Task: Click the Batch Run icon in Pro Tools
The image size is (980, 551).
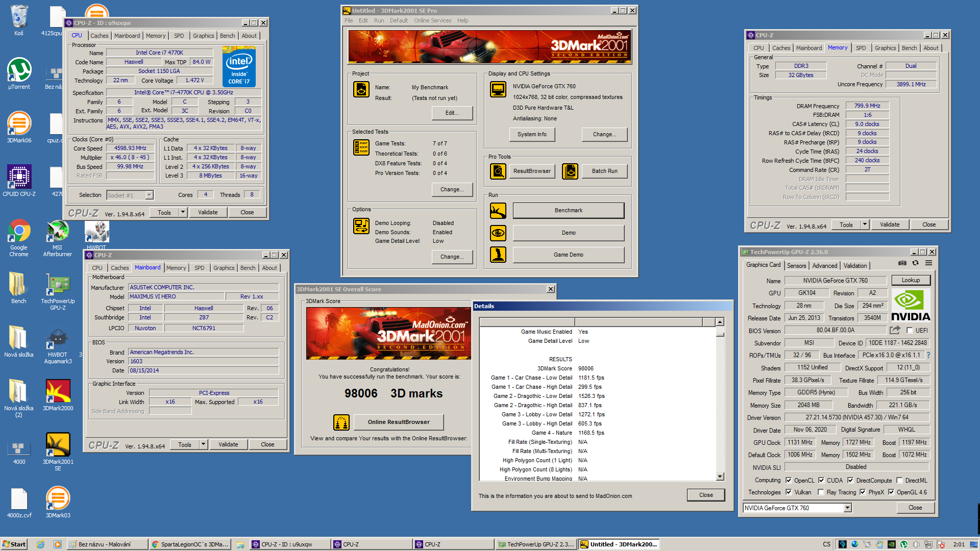Action: 570,171
